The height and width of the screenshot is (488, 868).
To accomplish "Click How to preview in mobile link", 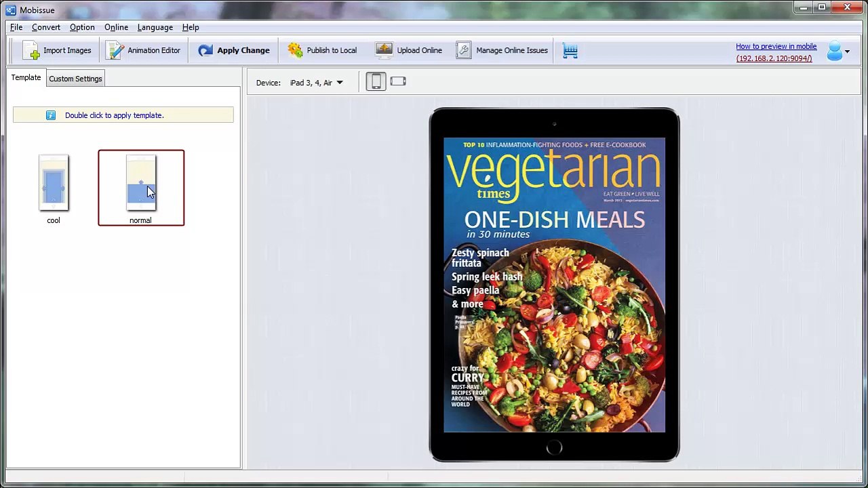I will coord(776,46).
